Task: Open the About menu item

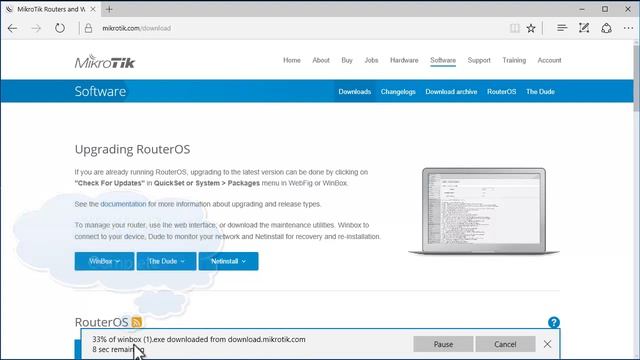Action: tap(321, 60)
